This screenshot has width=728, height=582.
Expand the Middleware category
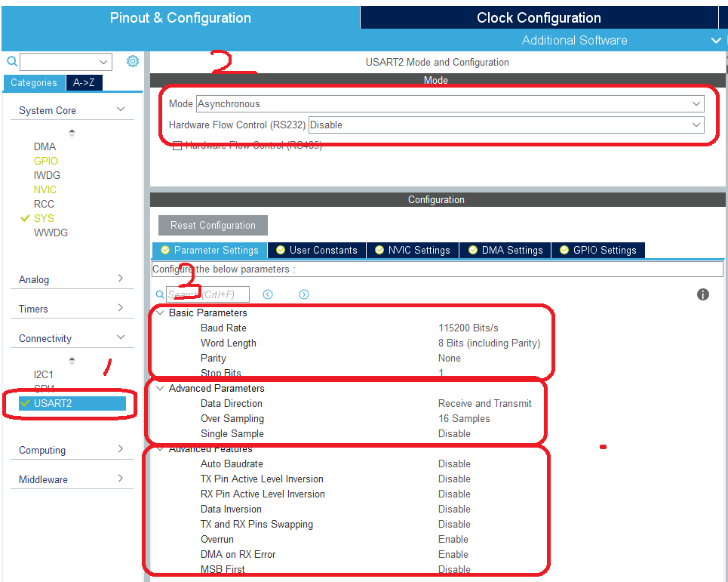tap(121, 478)
